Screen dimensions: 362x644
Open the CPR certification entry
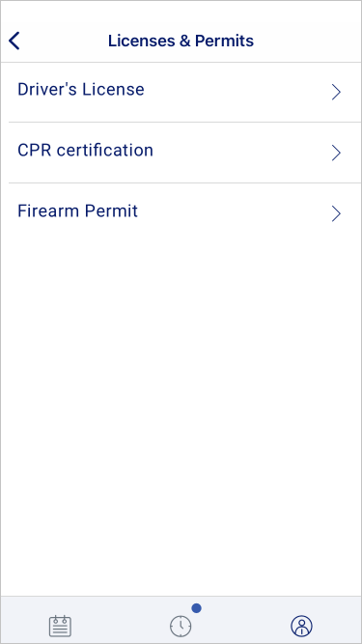pos(181,153)
